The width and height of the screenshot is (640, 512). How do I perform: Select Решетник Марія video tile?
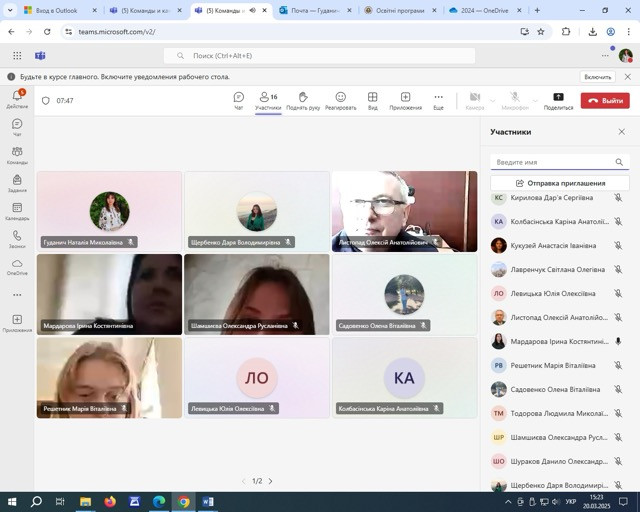[x=109, y=377]
